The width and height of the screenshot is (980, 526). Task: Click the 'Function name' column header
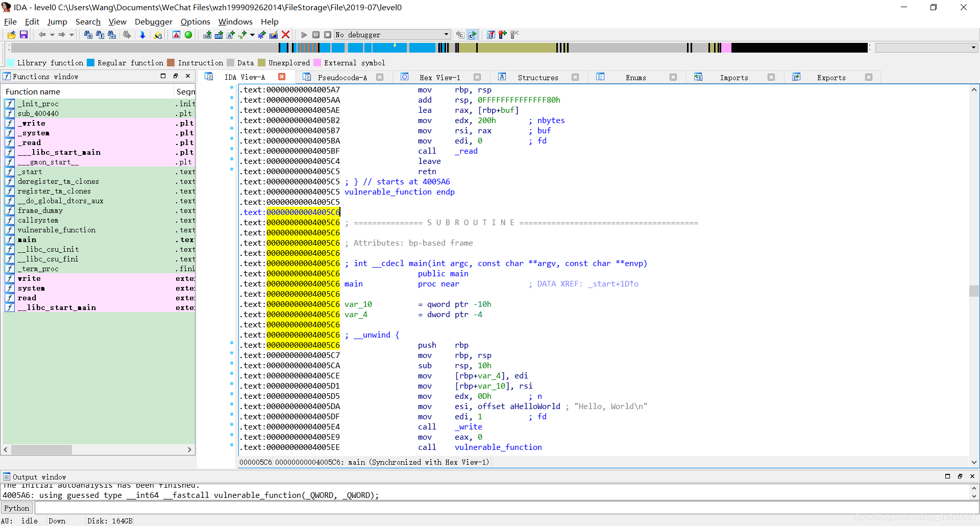(88, 91)
